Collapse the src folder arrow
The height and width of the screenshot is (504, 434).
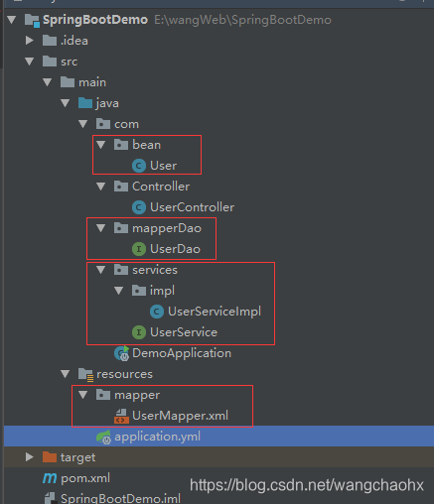coord(30,62)
